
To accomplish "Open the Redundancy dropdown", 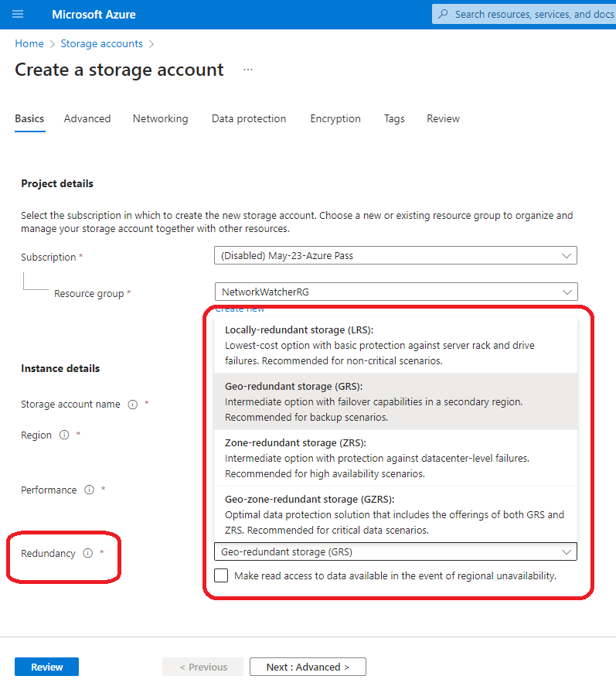I will click(395, 552).
